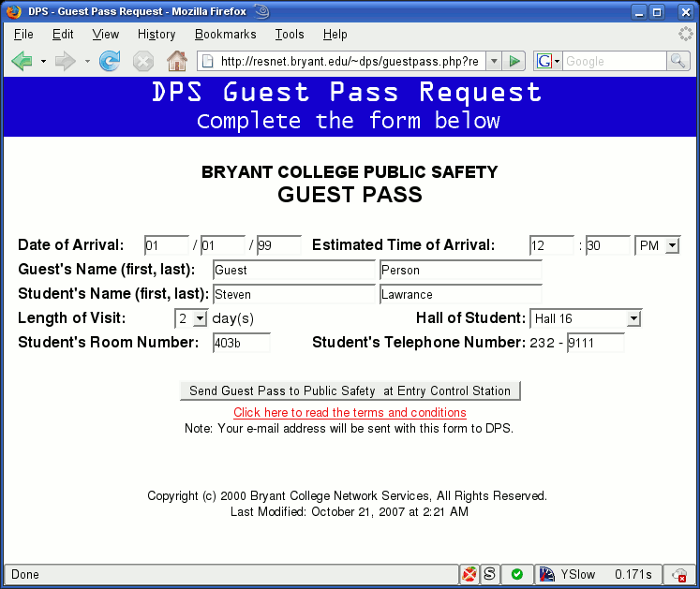The width and height of the screenshot is (700, 589).
Task: Click the Stop loading icon
Action: [143, 61]
